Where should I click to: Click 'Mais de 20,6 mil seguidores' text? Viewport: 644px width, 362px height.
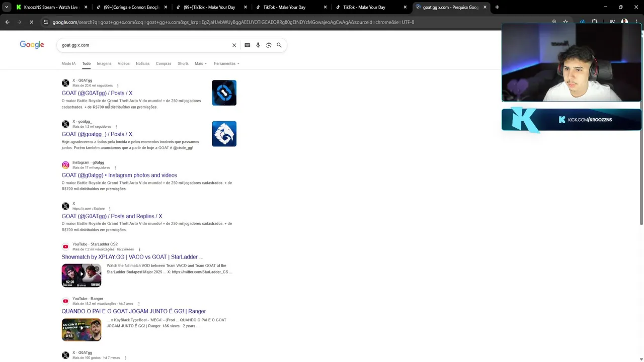(x=93, y=85)
